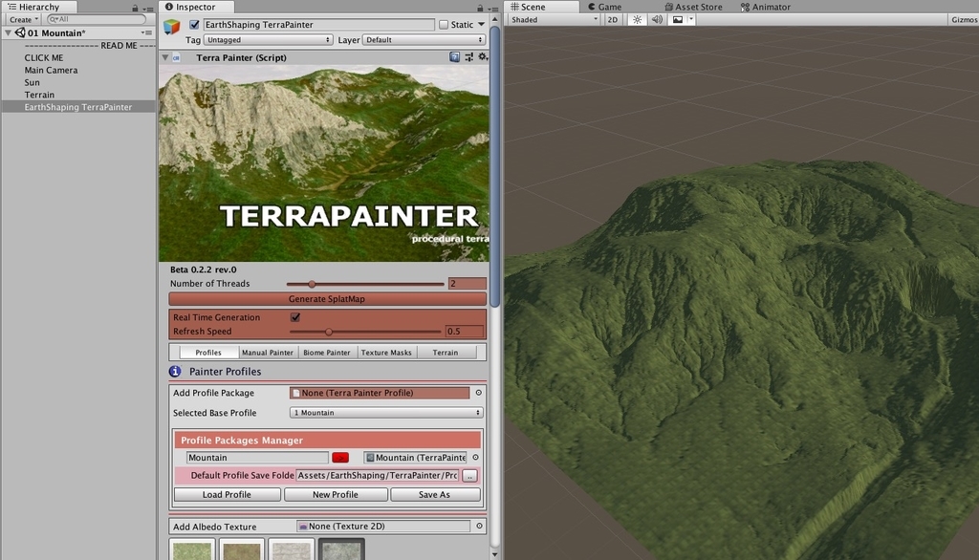Open the Create dropdown in Hierarchy

coord(24,19)
